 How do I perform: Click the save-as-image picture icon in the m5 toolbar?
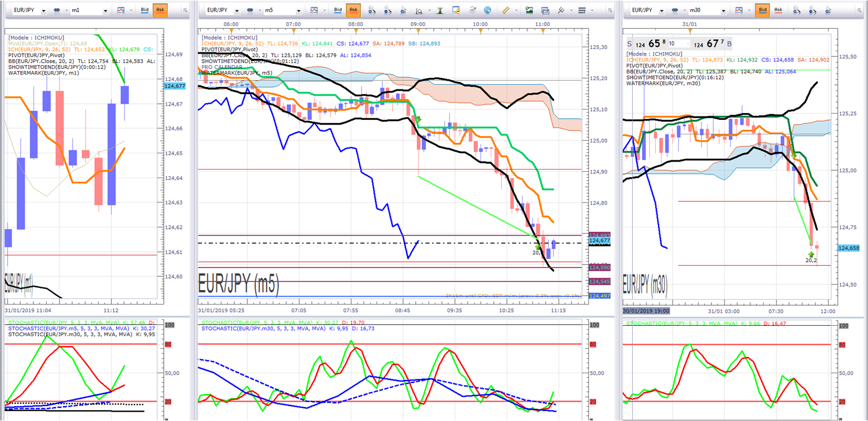click(x=529, y=10)
